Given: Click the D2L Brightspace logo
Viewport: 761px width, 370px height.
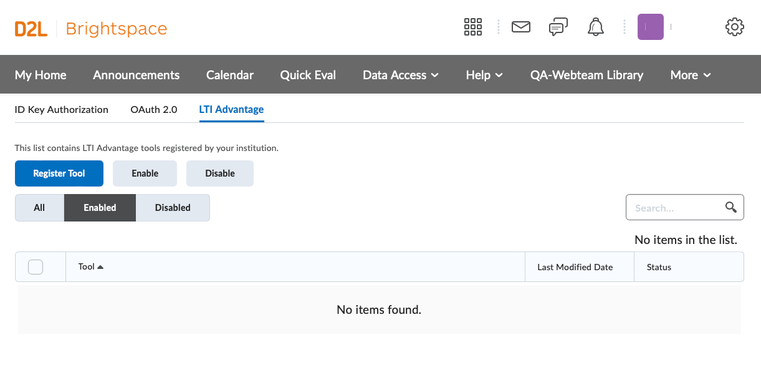Looking at the screenshot, I should (91, 29).
